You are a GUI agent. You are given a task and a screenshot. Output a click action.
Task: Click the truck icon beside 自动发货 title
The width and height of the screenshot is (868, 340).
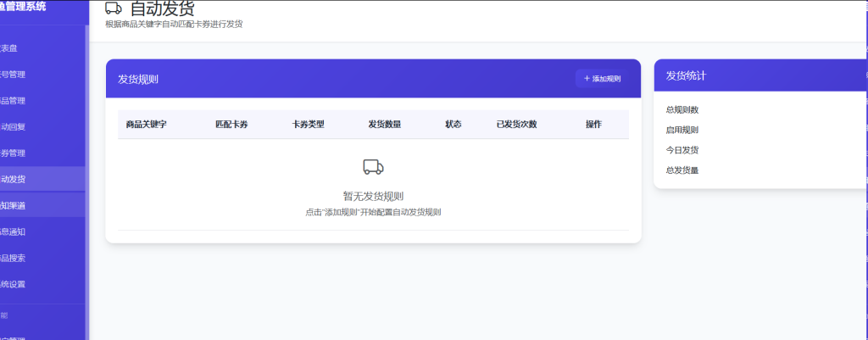(x=114, y=8)
